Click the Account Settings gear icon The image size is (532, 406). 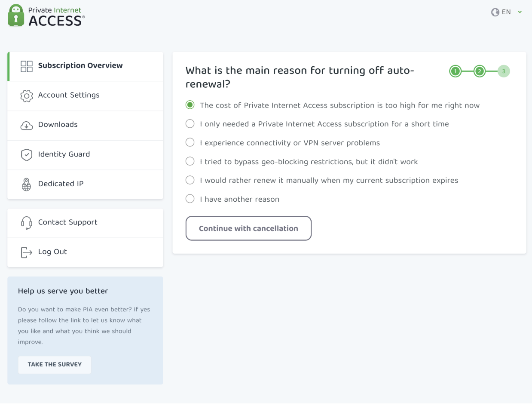point(27,96)
